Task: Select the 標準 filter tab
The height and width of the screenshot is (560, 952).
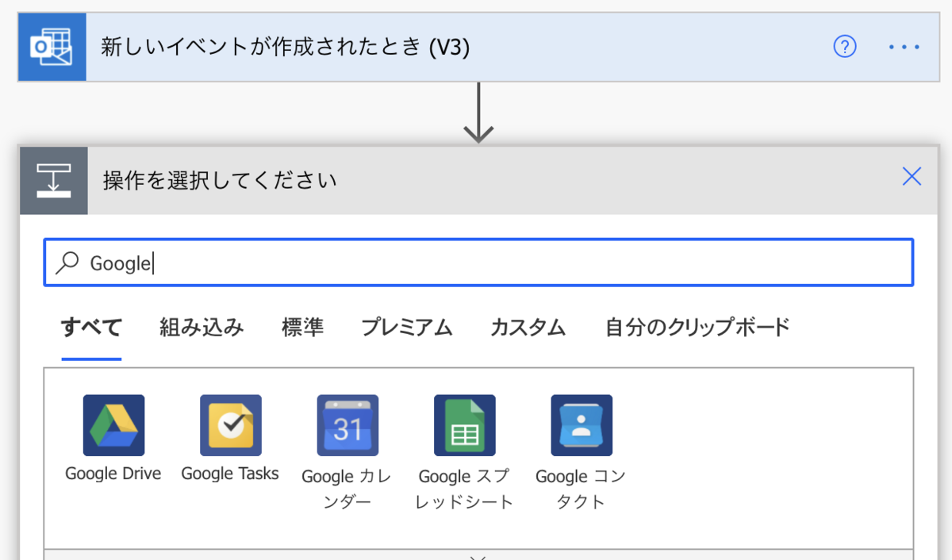Action: coord(304,328)
